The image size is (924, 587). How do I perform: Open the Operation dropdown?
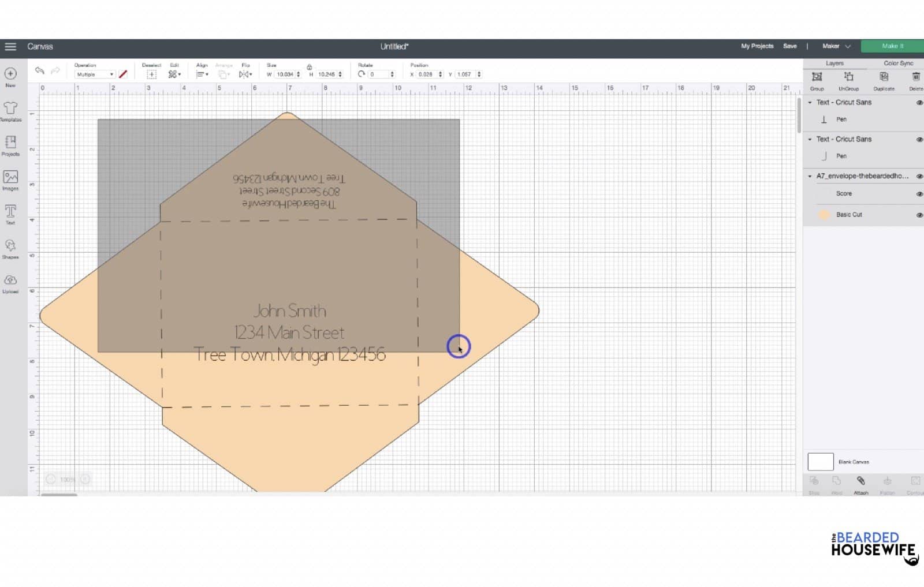coord(95,74)
